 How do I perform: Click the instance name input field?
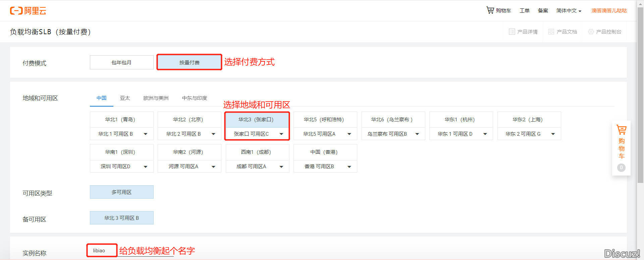[x=102, y=251]
